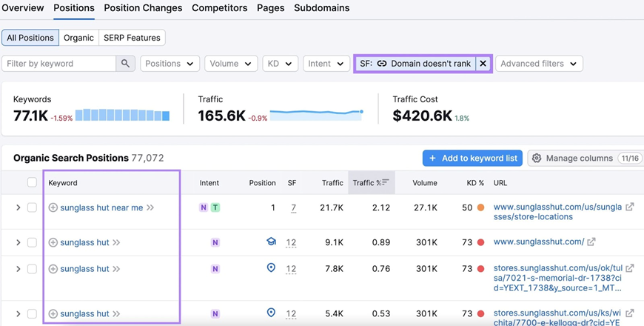Expand the sunglass hut near me row

[19, 208]
